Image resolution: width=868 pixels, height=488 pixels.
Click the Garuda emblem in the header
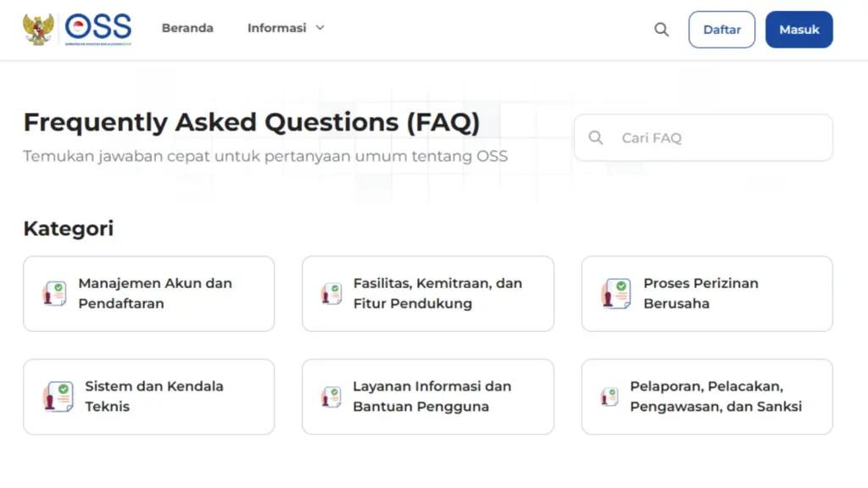tap(38, 29)
